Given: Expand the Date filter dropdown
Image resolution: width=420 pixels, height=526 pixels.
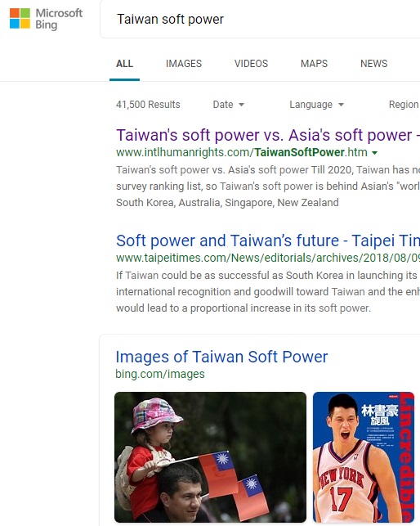Looking at the screenshot, I should 228,105.
